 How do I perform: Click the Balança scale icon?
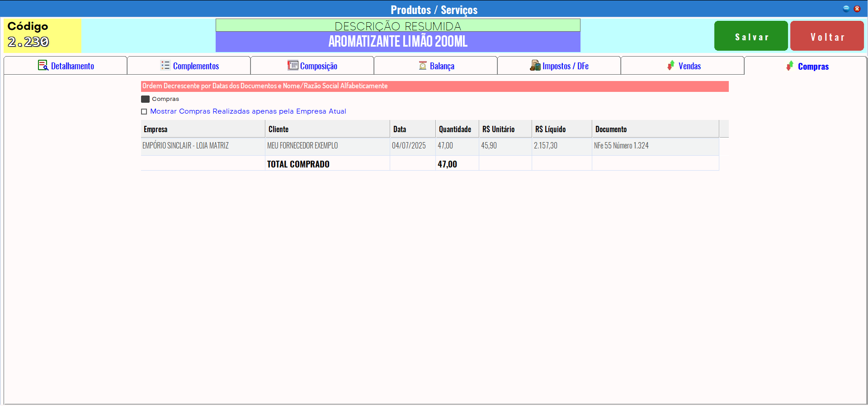tap(423, 66)
